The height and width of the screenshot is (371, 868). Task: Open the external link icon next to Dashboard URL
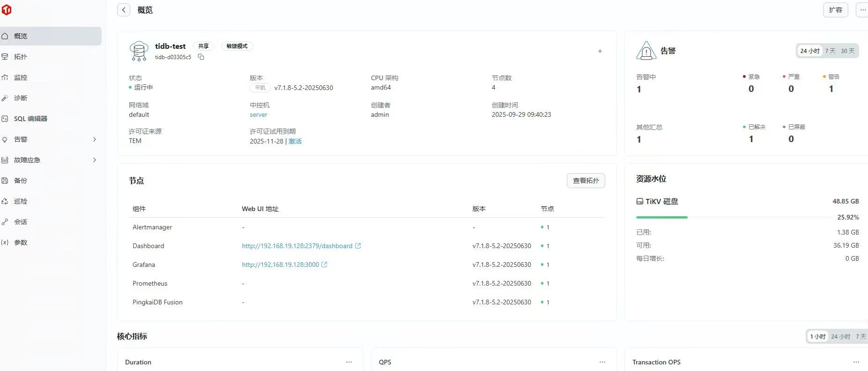click(x=358, y=246)
